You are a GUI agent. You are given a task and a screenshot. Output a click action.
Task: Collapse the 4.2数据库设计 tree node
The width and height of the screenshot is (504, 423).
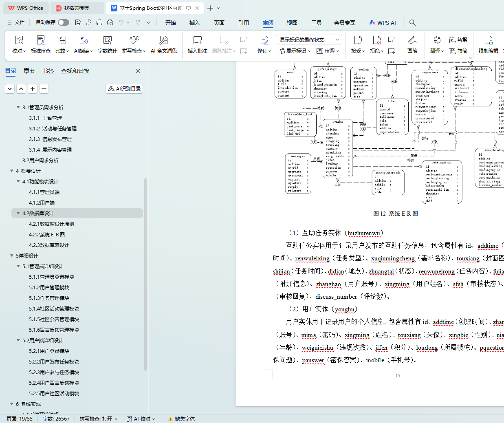pyautogui.click(x=18, y=213)
